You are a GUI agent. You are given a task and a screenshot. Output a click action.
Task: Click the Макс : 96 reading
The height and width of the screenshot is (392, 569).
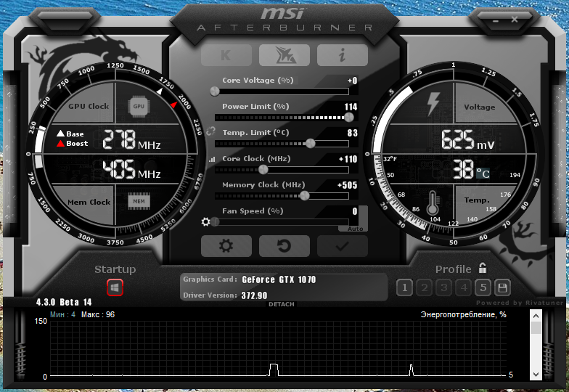[x=98, y=315]
